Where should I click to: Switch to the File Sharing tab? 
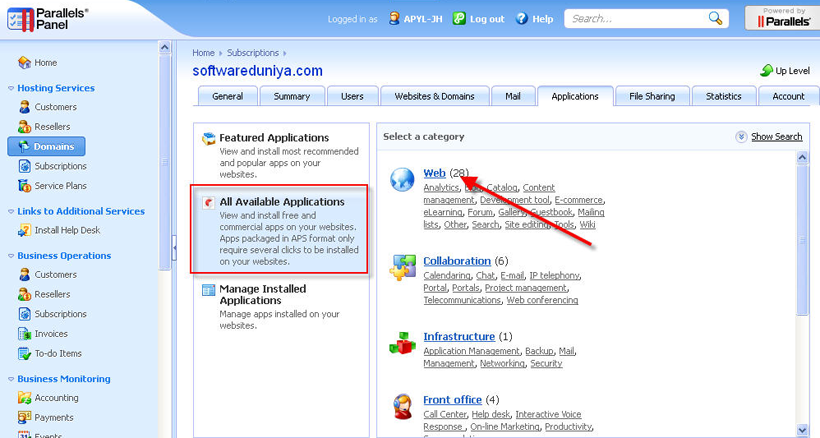coord(652,96)
